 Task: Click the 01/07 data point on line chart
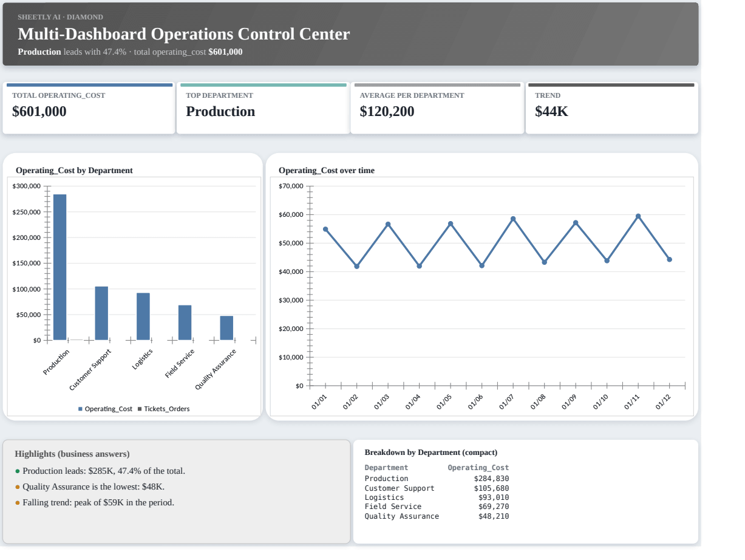[513, 219]
